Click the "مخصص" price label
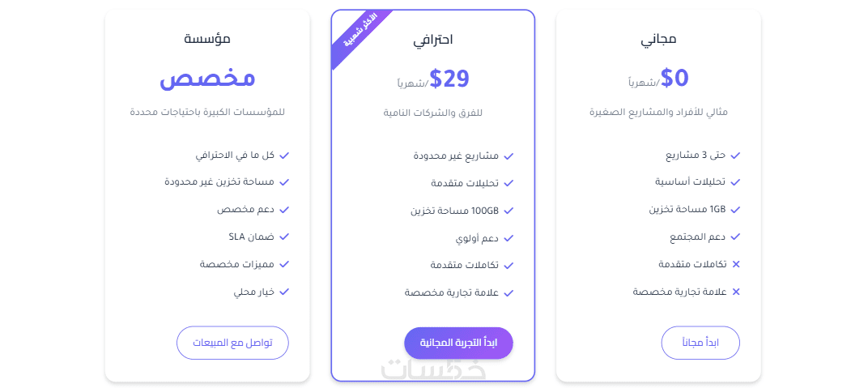 coord(207,79)
